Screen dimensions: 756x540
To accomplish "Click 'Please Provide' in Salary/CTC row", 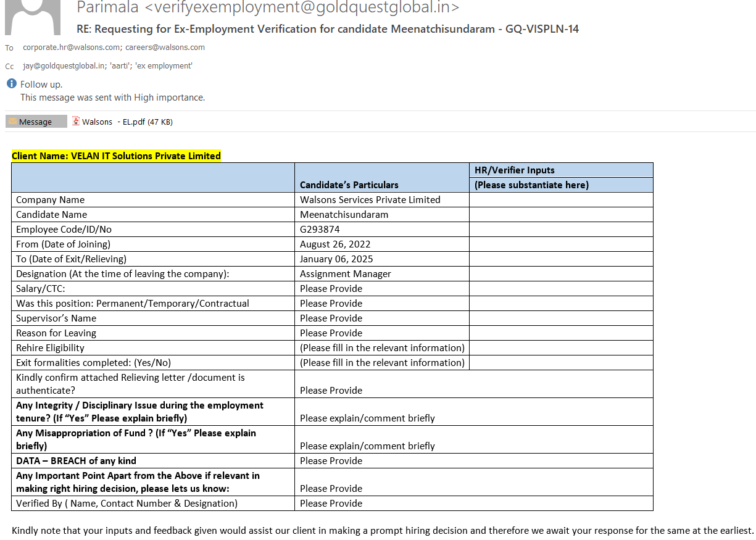I will pyautogui.click(x=331, y=288).
